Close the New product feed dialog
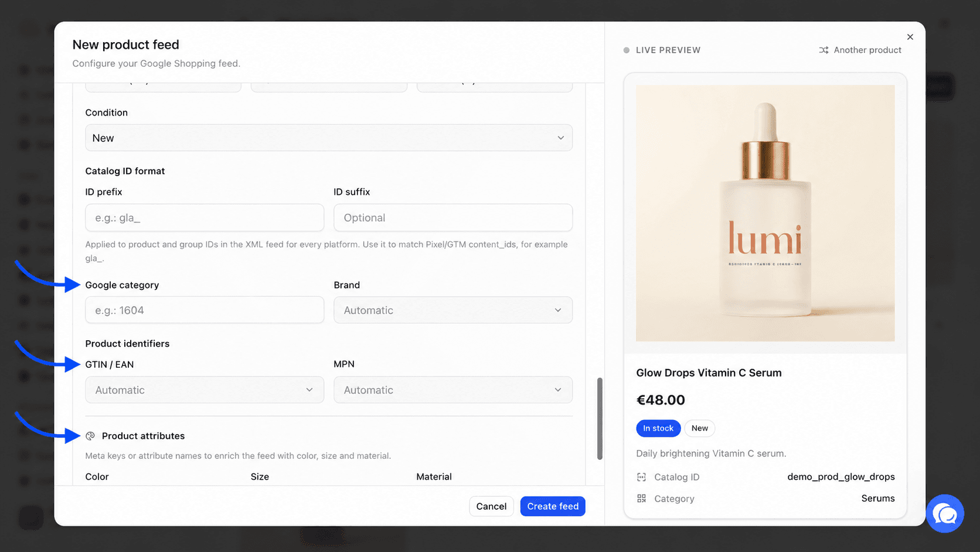The width and height of the screenshot is (980, 552). pos(910,37)
